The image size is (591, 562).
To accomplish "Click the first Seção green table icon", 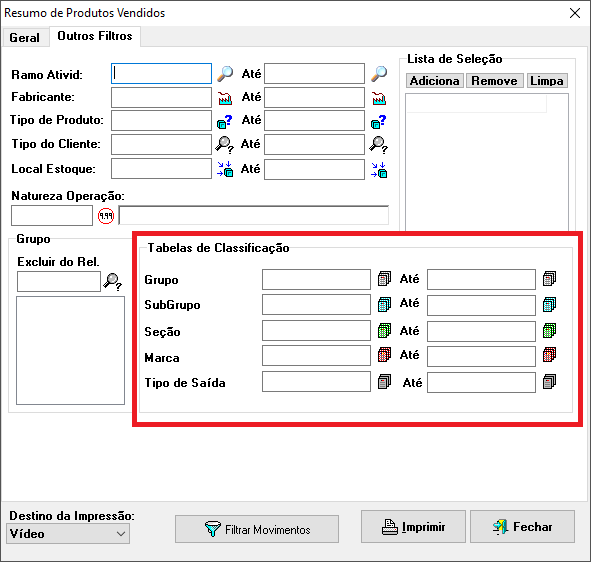I will 384,331.
